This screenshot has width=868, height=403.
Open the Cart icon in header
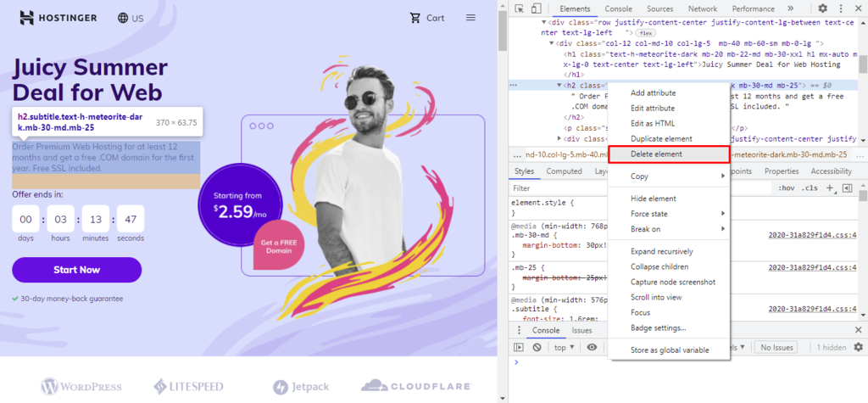point(426,18)
